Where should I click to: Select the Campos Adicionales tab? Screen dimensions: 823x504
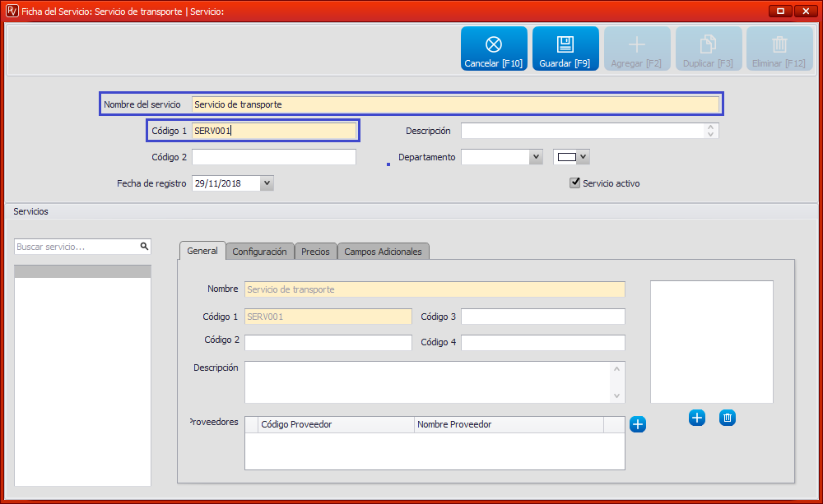pyautogui.click(x=383, y=252)
